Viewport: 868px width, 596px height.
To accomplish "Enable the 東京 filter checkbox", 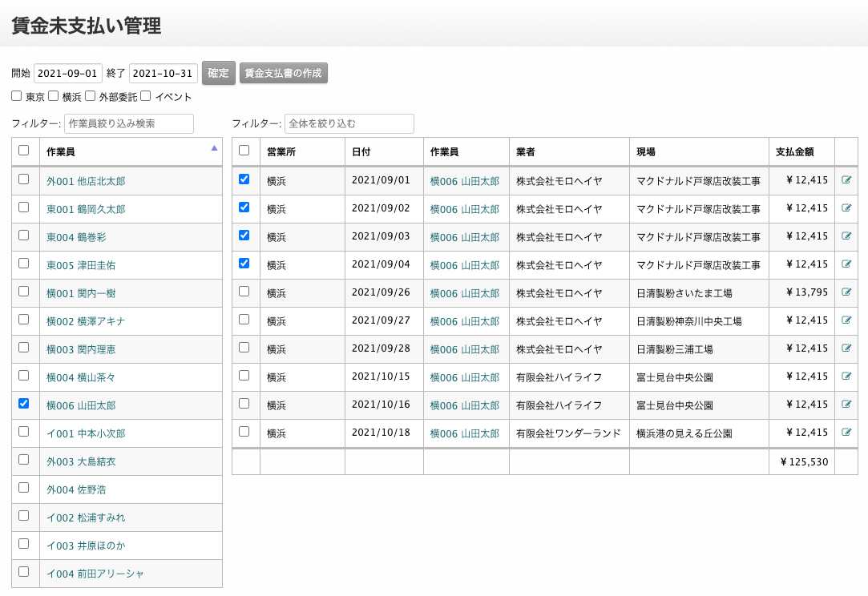I will tap(17, 96).
